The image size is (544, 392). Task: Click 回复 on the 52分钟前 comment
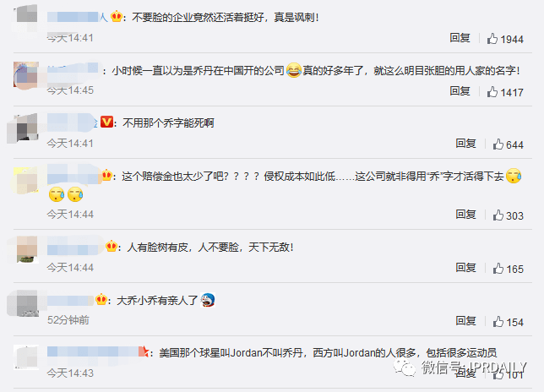(465, 321)
